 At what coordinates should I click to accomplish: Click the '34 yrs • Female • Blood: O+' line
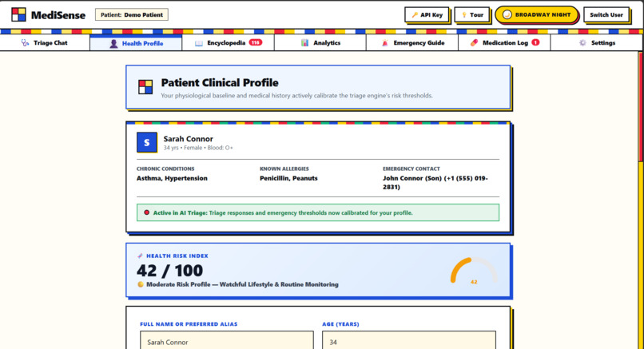click(198, 148)
